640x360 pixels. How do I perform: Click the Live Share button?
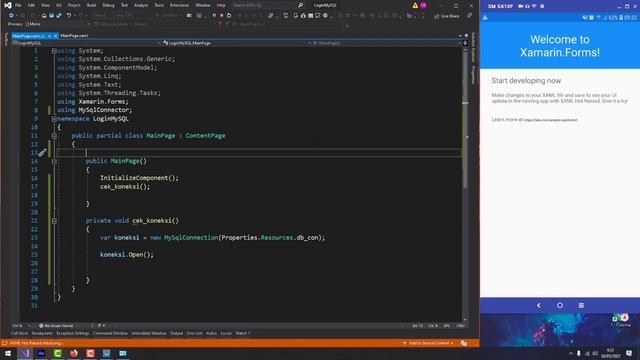[447, 16]
